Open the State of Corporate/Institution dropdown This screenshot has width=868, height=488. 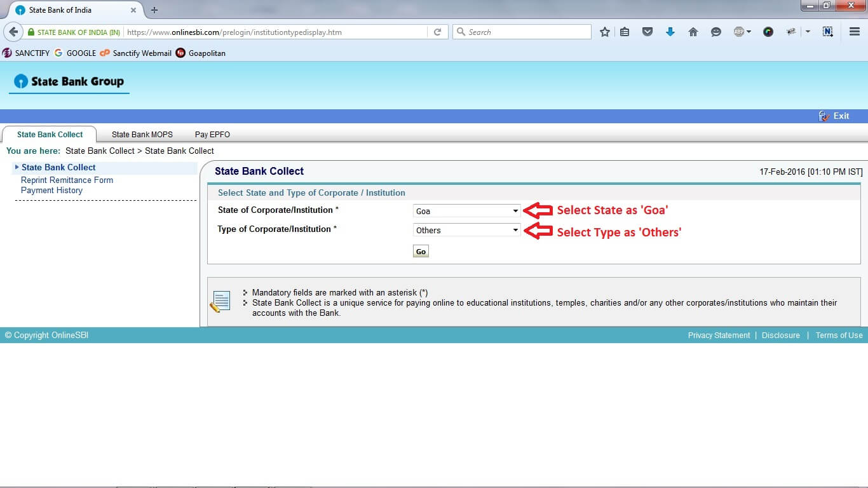(466, 211)
